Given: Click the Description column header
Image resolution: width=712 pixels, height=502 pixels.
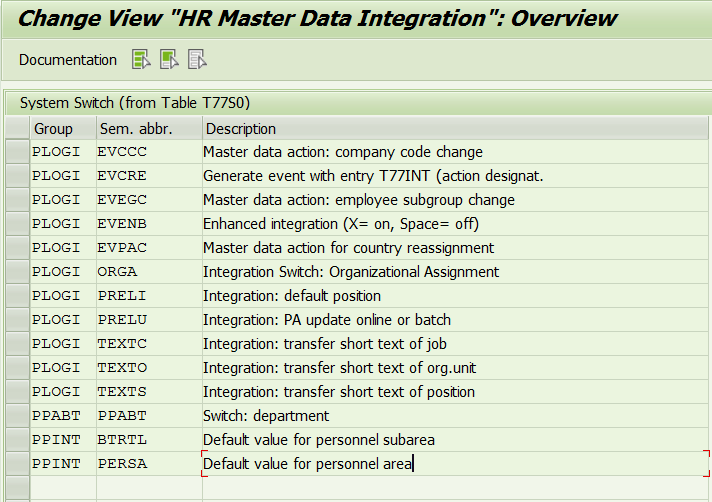Looking at the screenshot, I should click(x=455, y=128).
